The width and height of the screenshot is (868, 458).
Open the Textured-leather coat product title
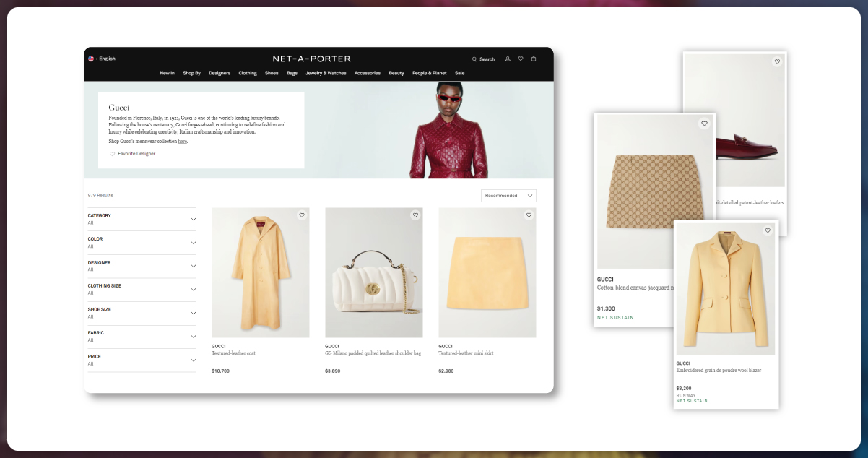pyautogui.click(x=233, y=353)
